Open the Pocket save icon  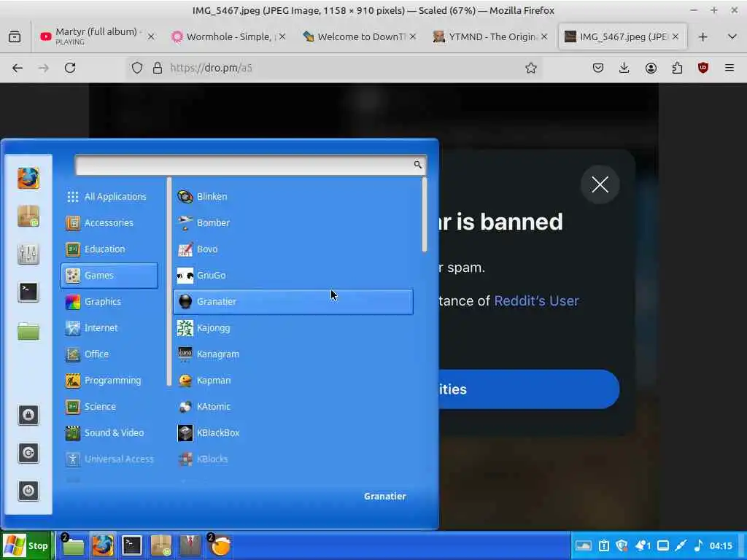click(598, 68)
